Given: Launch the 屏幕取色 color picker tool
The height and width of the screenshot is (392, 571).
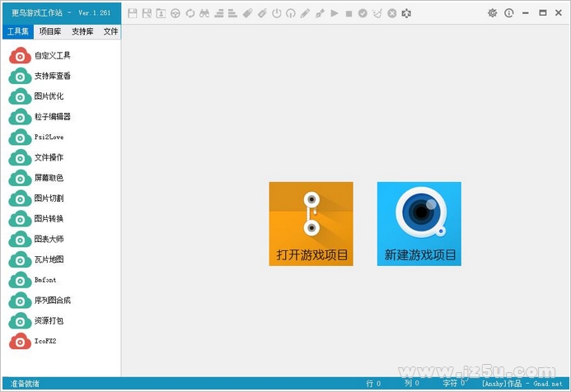Looking at the screenshot, I should pyautogui.click(x=36, y=178).
